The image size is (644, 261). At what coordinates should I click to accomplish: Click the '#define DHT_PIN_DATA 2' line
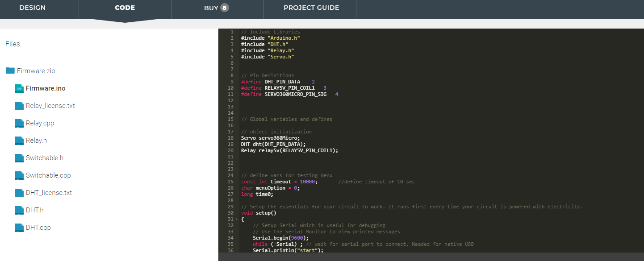278,82
